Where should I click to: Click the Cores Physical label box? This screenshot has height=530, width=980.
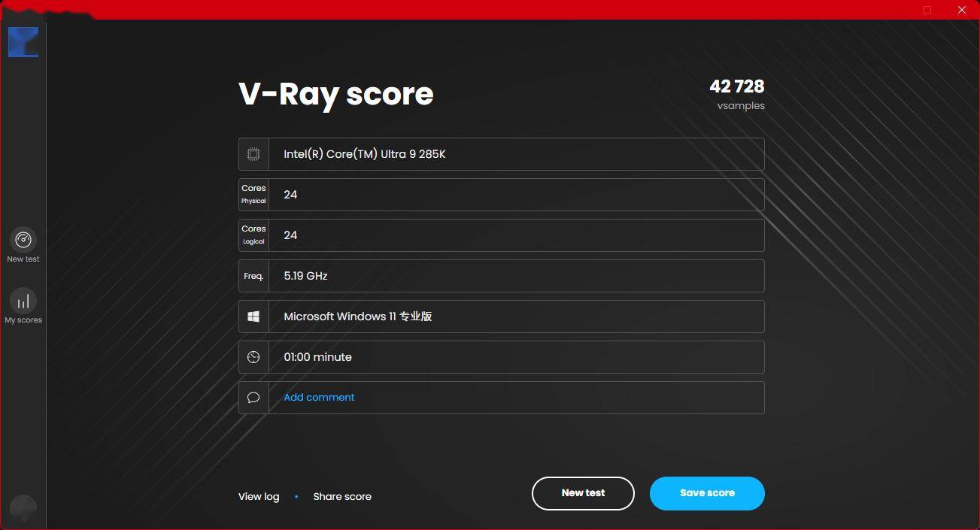tap(253, 195)
